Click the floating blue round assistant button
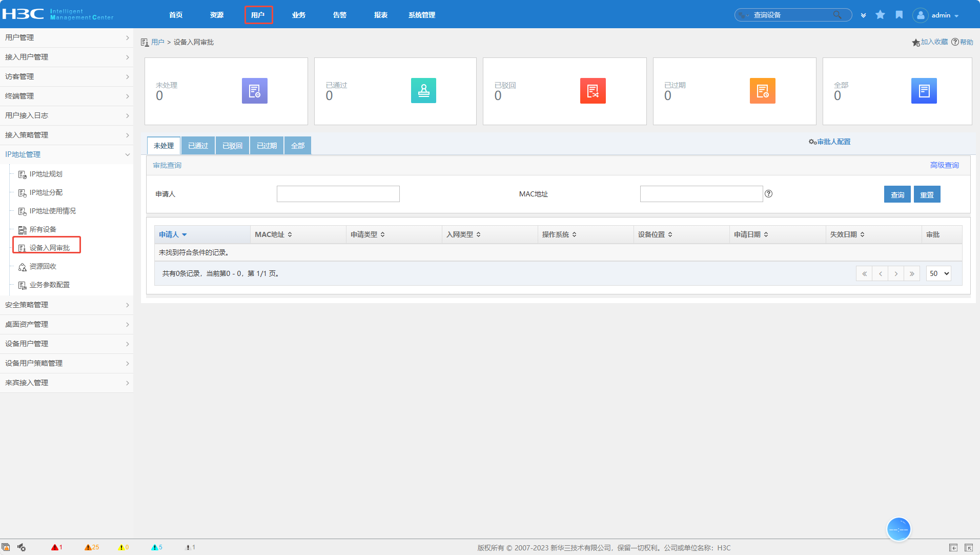 tap(899, 529)
